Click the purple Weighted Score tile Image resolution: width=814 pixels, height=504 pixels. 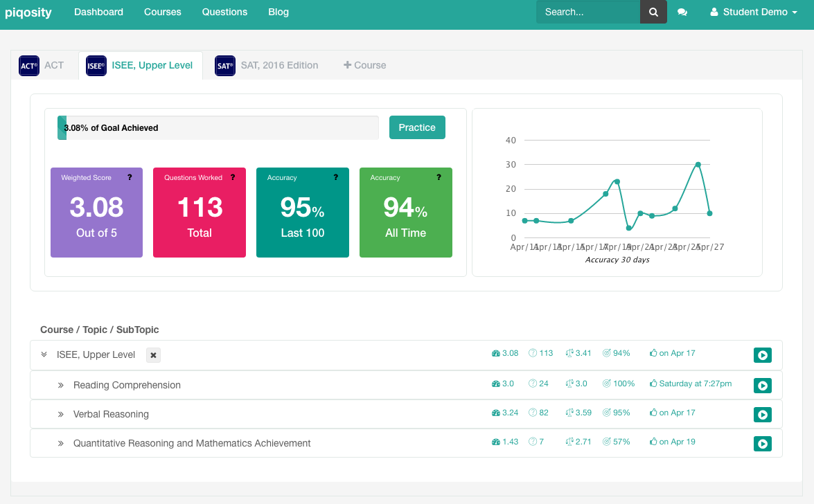tap(96, 213)
